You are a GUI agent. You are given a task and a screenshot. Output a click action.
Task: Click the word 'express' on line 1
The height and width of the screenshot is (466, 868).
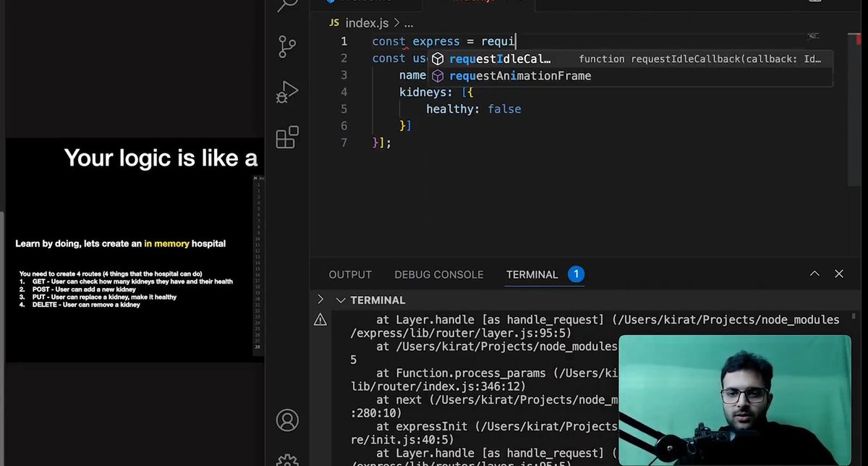pos(436,42)
